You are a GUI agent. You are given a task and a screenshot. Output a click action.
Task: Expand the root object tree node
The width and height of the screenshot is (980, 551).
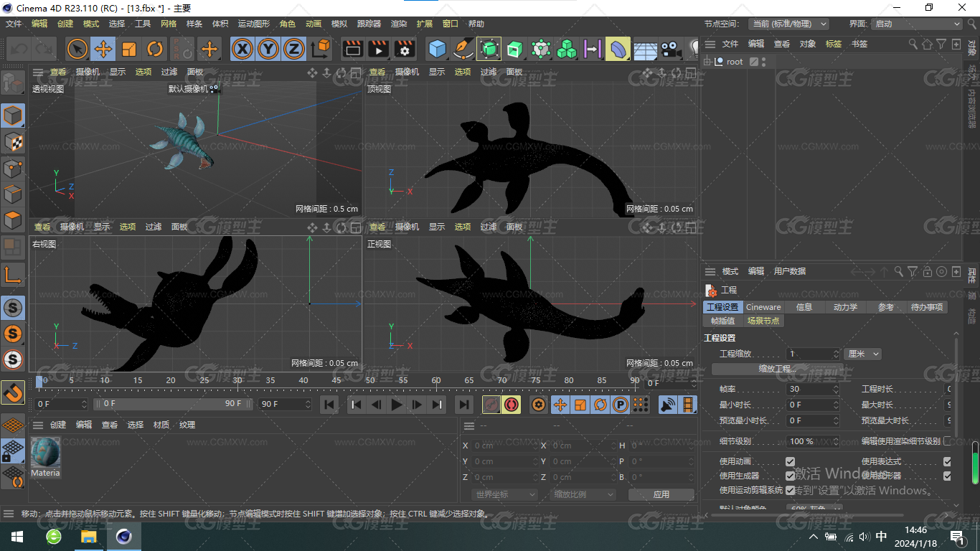707,62
